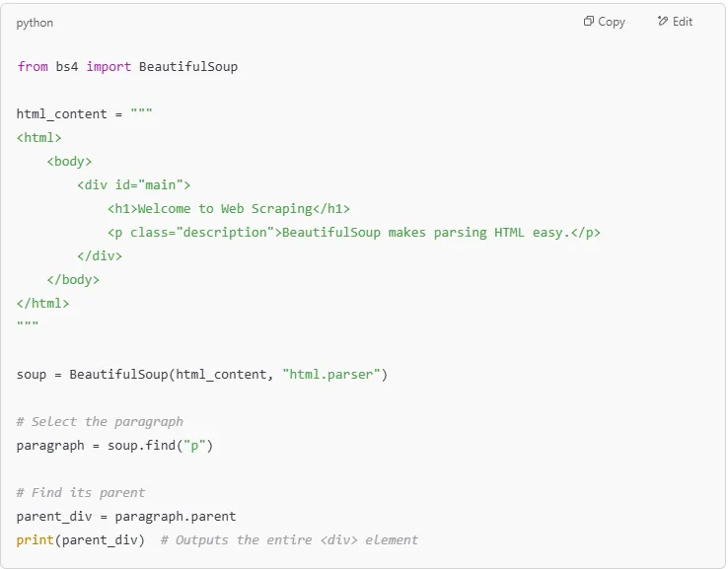The image size is (728, 569).
Task: Click the opening <body> tag line
Action: (x=69, y=162)
